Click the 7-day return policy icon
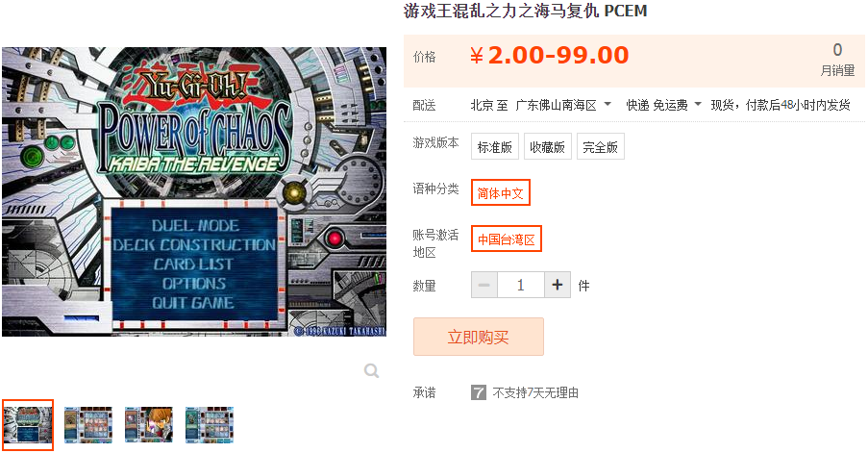This screenshot has height=453, width=868. pyautogui.click(x=479, y=392)
